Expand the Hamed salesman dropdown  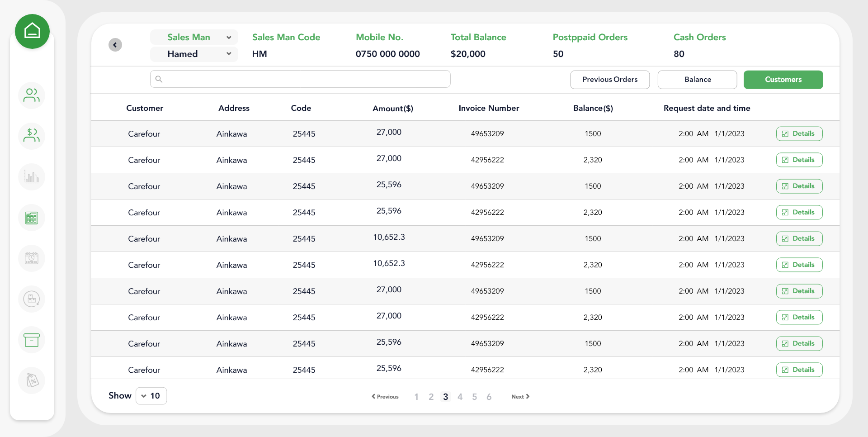tap(194, 54)
